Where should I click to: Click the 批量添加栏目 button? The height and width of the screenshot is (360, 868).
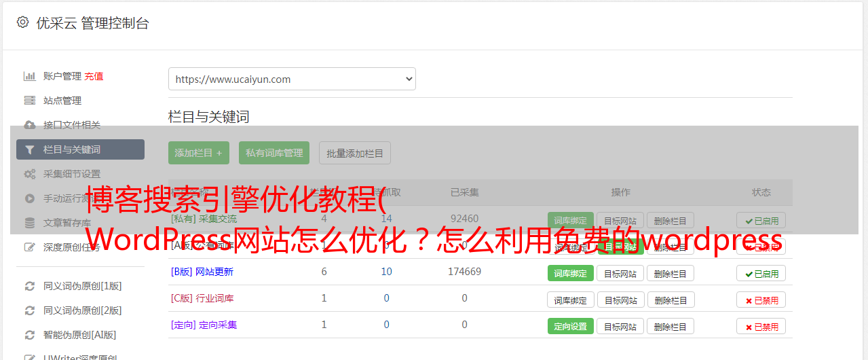355,153
